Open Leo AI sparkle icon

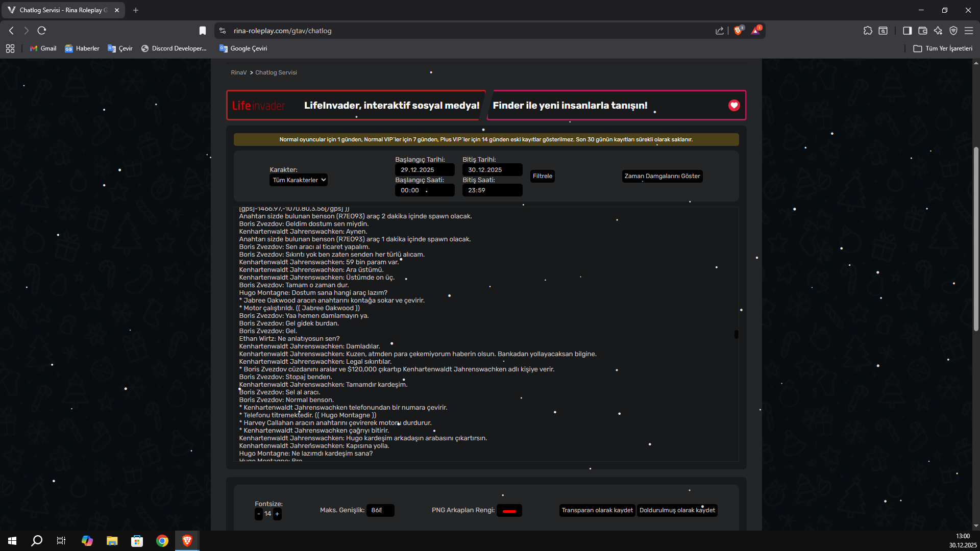click(x=938, y=31)
